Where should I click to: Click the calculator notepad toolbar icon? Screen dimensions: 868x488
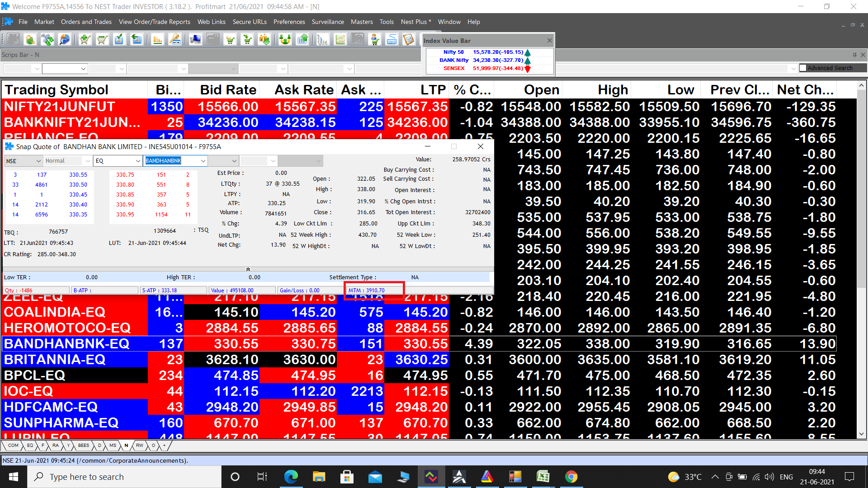click(409, 40)
